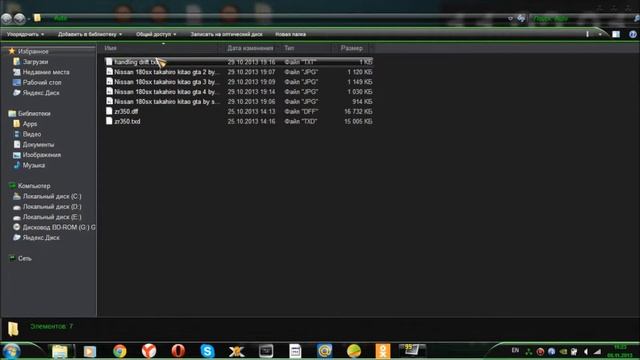Select Nissan 180sx takahiro kitao gta 3 image
Image resolution: width=640 pixels, height=360 pixels.
238,82
